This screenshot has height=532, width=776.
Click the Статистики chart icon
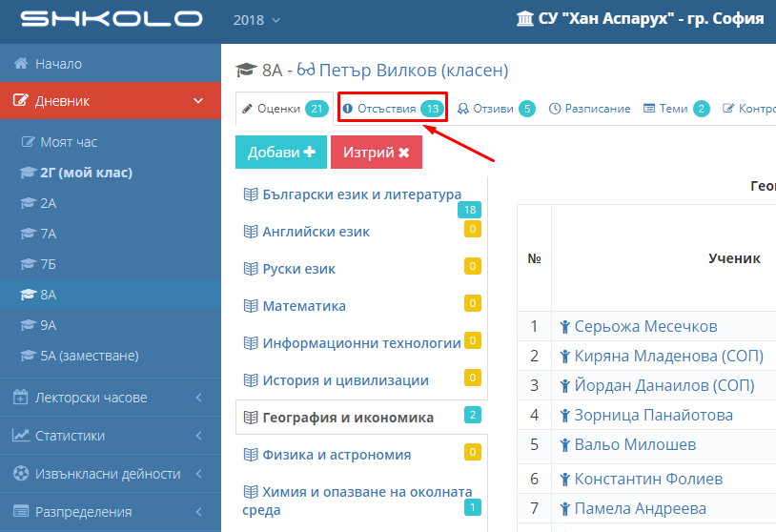pos(21,435)
